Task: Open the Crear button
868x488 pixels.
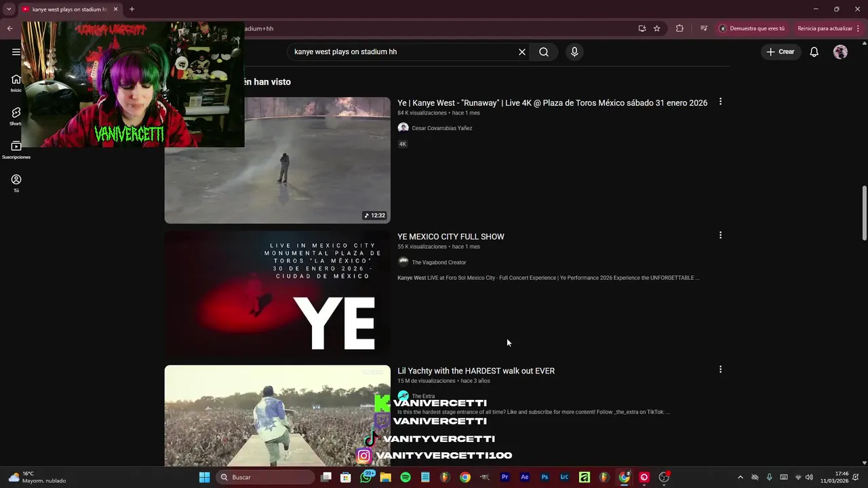Action: click(781, 52)
